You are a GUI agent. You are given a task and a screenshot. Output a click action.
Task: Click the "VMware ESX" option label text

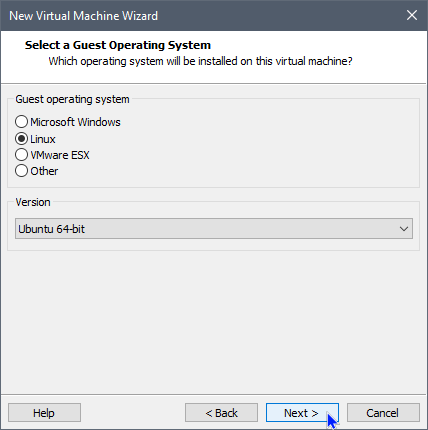click(x=60, y=155)
